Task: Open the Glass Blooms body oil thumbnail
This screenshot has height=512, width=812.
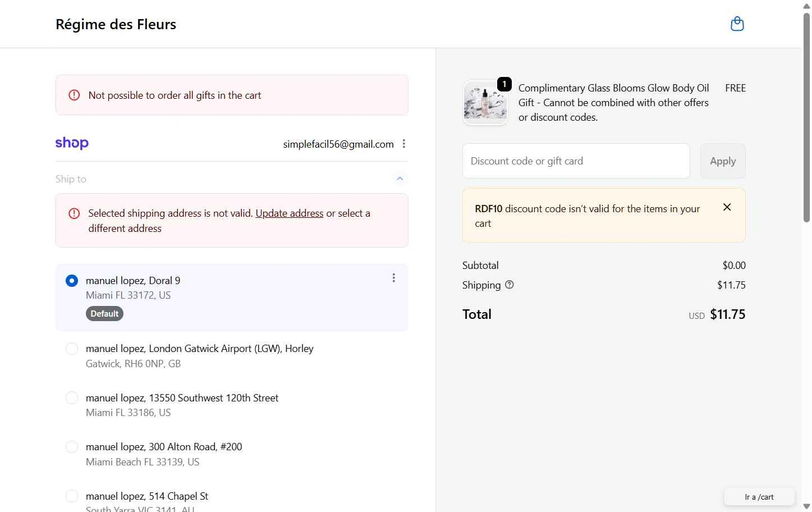Action: tap(485, 103)
